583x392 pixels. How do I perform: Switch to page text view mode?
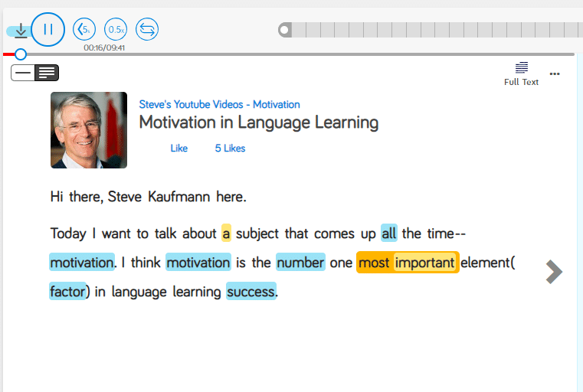click(47, 73)
